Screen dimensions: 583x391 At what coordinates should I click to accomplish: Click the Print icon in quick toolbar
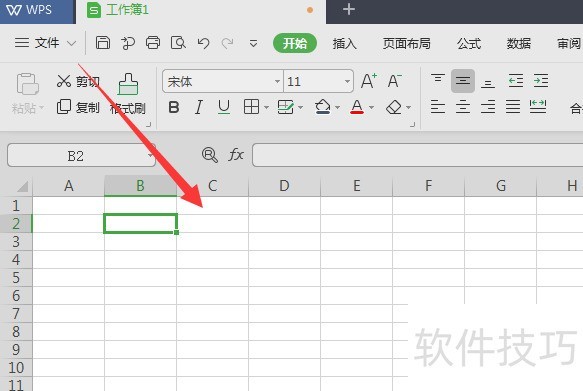[x=153, y=43]
